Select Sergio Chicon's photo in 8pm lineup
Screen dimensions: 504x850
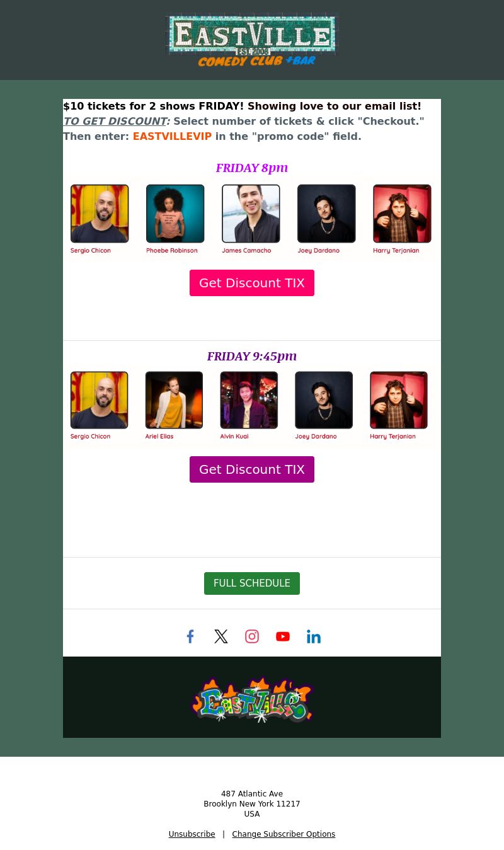pos(100,214)
